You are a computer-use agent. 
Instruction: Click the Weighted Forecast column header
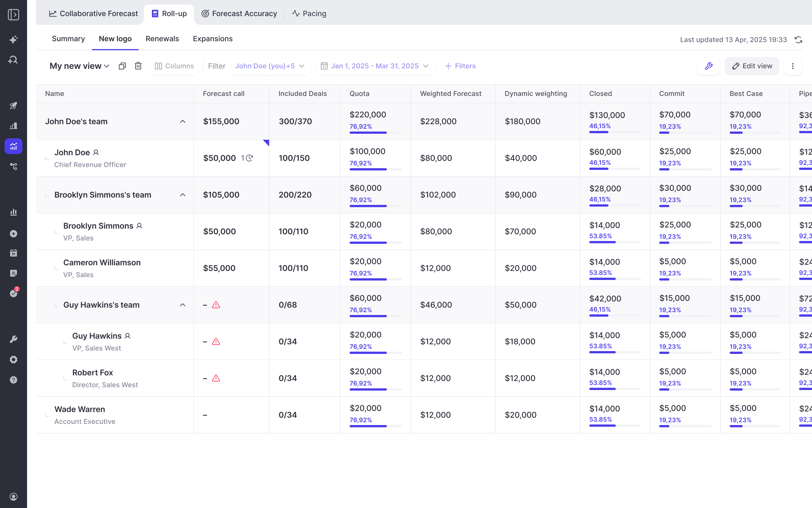click(451, 93)
